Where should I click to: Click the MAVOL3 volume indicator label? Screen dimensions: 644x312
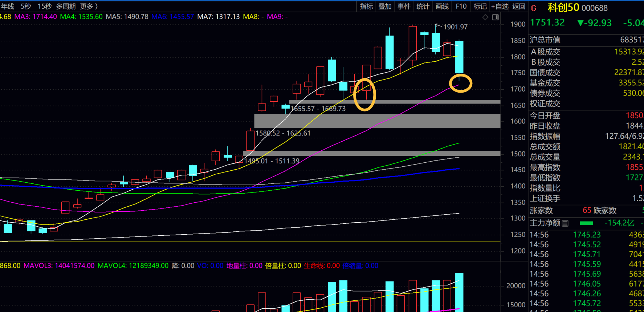59,266
